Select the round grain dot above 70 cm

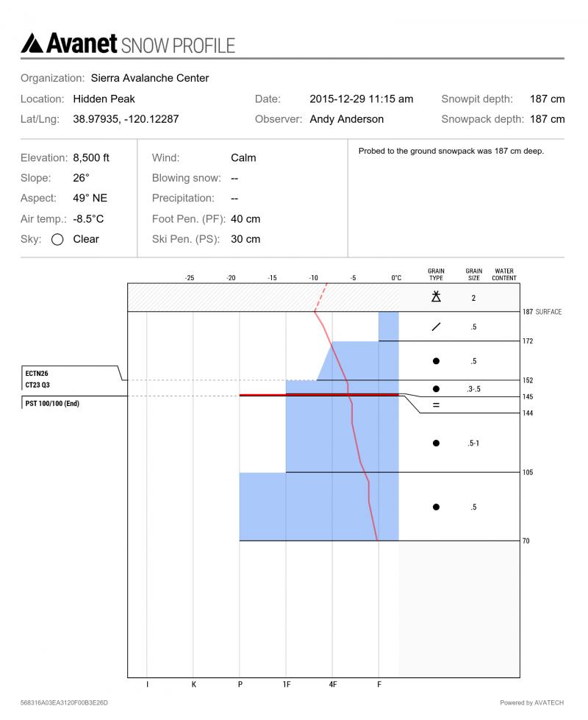[436, 507]
